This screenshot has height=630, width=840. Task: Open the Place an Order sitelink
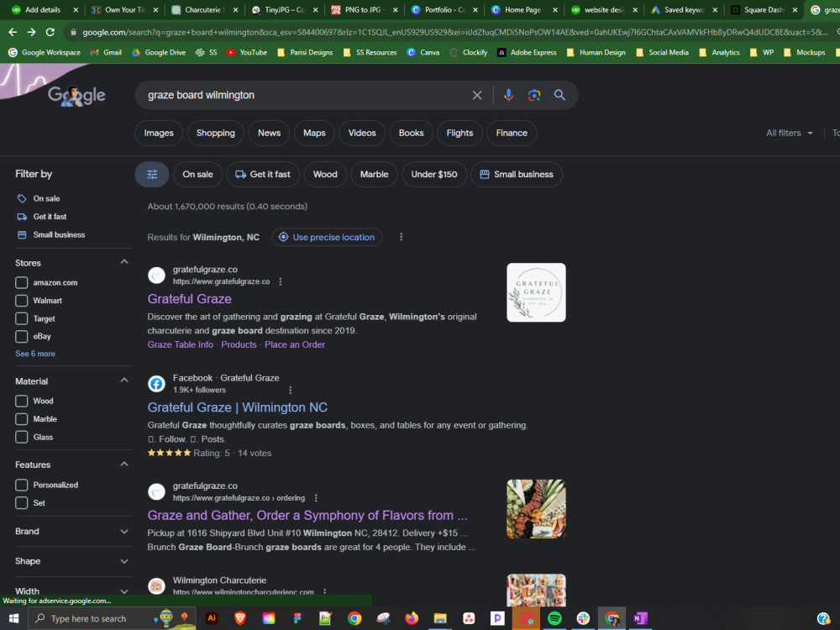point(295,344)
